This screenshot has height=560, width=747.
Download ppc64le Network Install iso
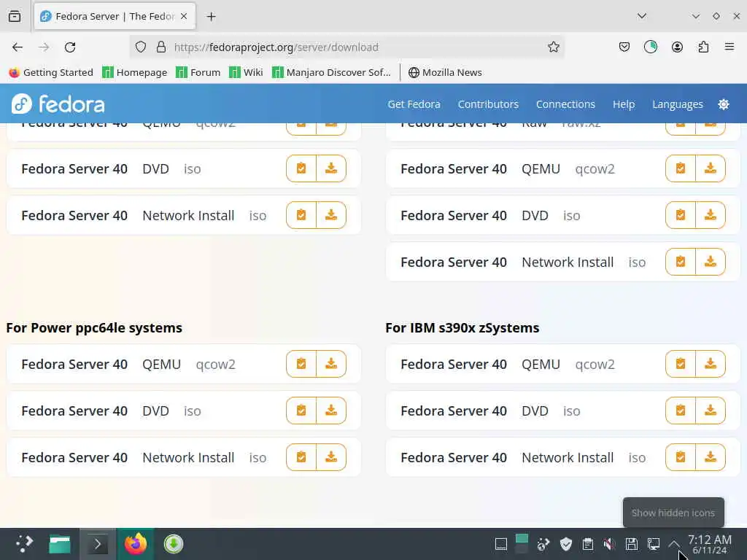tap(331, 457)
